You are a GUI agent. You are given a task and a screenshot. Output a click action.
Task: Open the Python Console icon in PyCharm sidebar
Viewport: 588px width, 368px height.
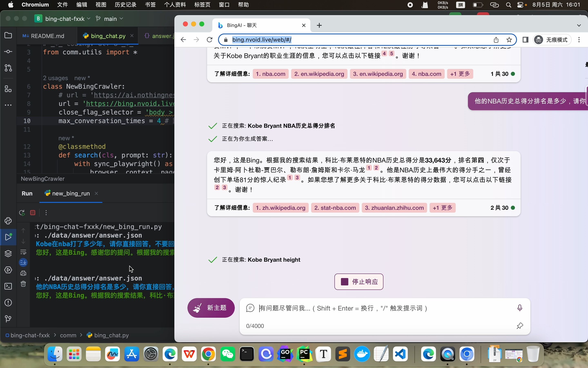point(8,221)
